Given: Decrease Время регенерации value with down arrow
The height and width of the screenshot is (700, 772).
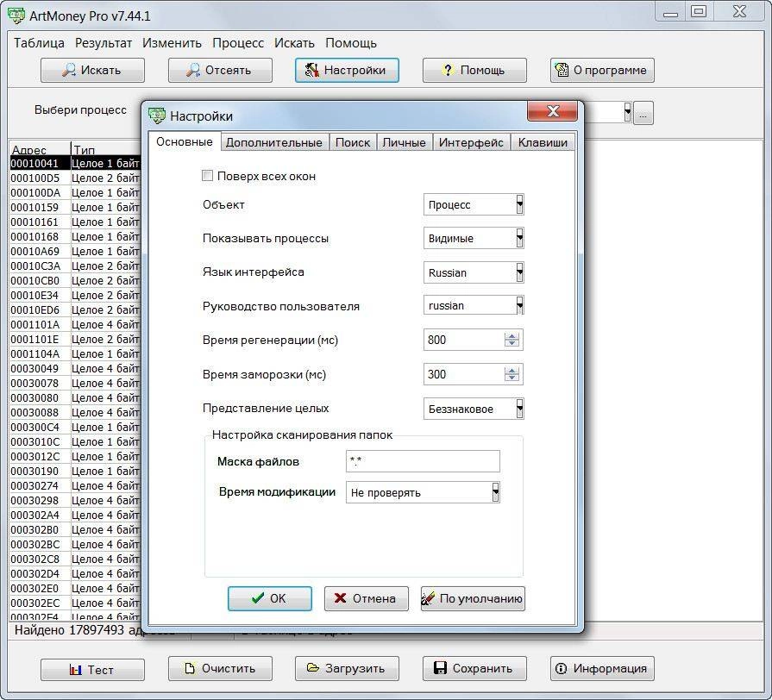Looking at the screenshot, I should click(512, 343).
